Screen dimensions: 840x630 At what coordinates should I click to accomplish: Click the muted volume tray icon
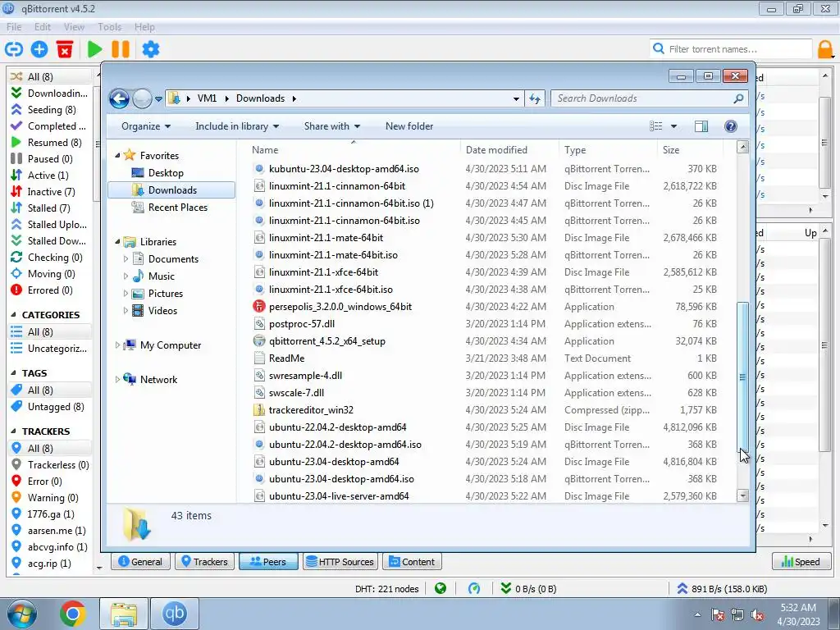tap(757, 615)
